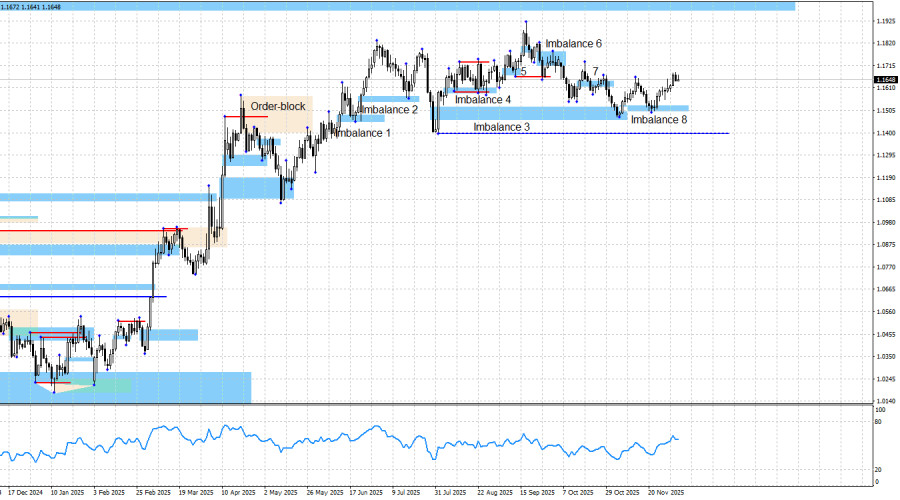Select the Imbalance 2 label
The width and height of the screenshot is (900, 500).
(390, 110)
